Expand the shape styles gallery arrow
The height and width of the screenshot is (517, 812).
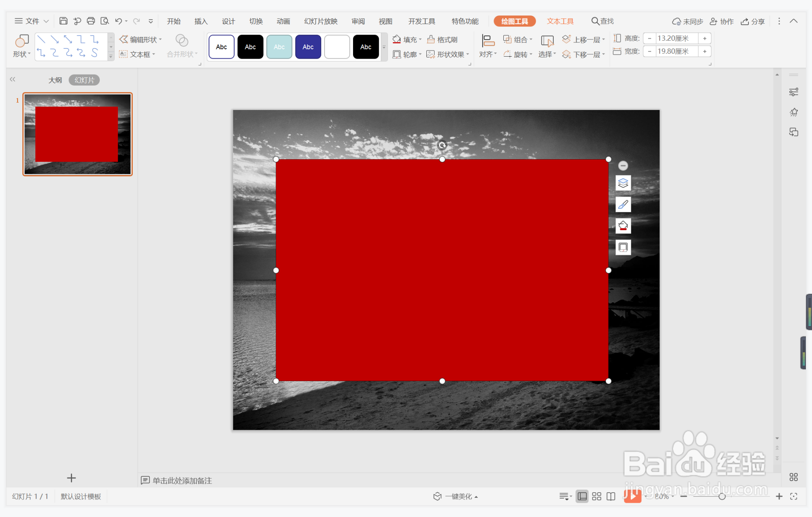click(x=384, y=47)
